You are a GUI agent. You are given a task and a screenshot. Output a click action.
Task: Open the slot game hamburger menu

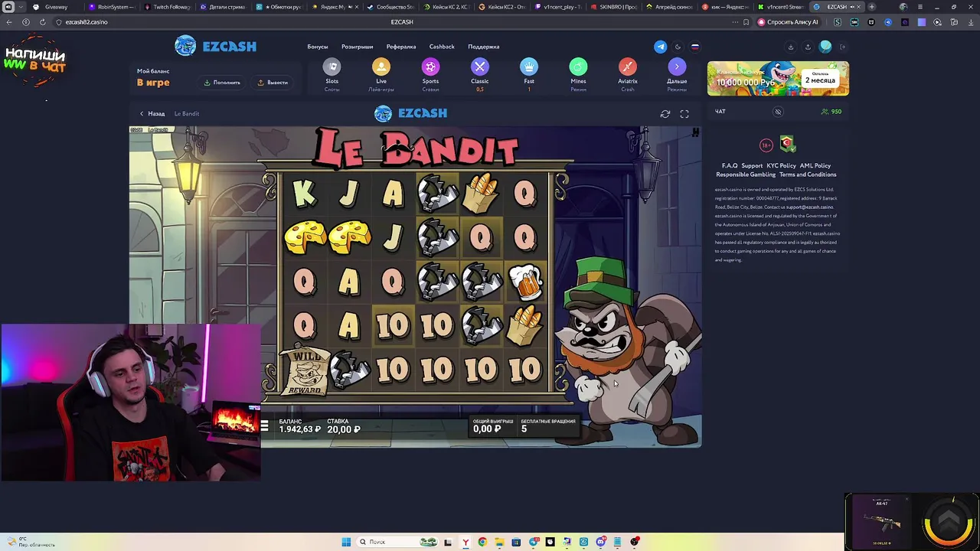coord(265,426)
